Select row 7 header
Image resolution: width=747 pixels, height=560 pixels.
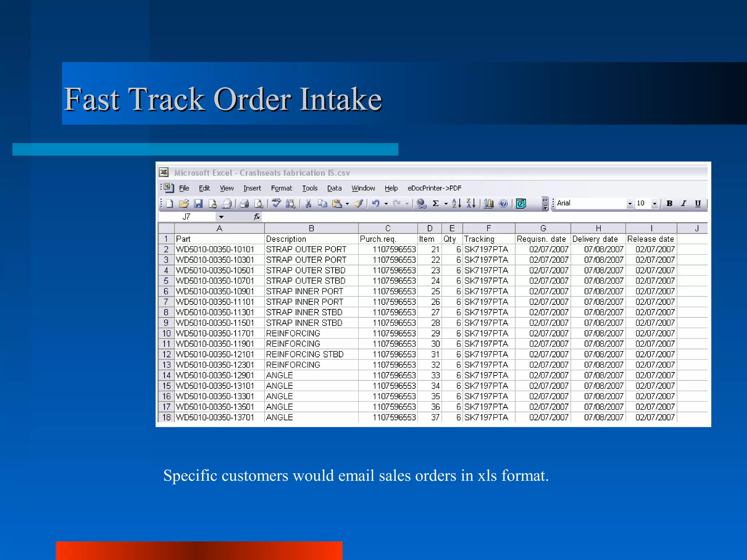(166, 302)
